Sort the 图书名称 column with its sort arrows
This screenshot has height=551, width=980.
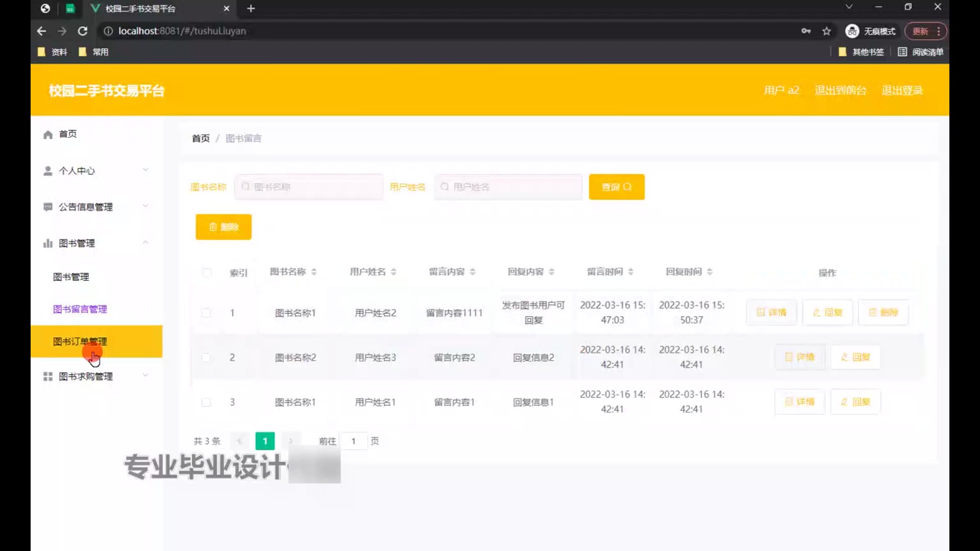pyautogui.click(x=314, y=272)
